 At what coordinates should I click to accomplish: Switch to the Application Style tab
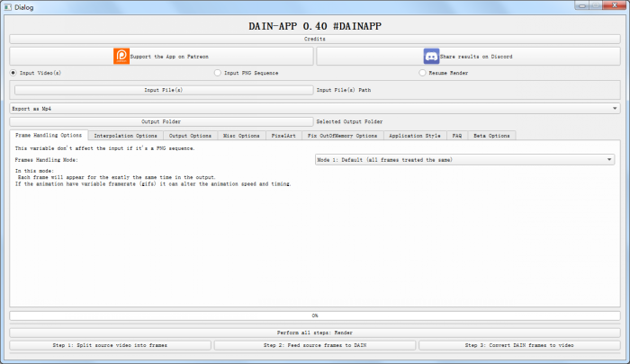coord(415,136)
